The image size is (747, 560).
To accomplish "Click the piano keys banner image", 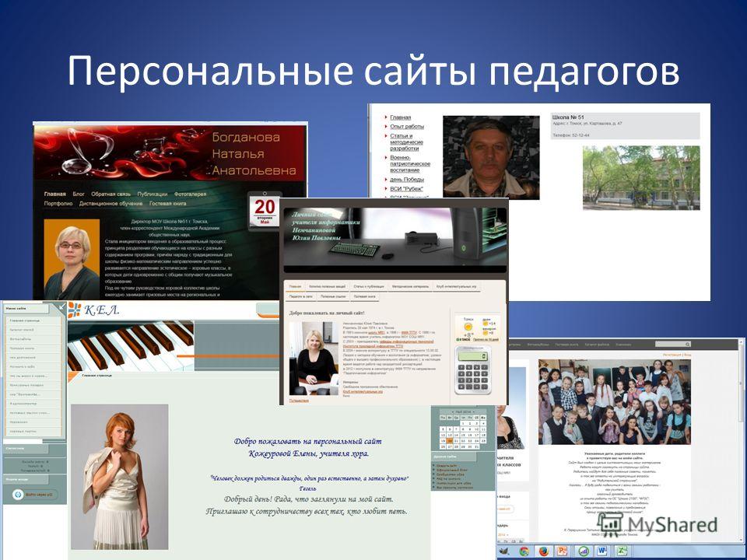I will click(131, 345).
